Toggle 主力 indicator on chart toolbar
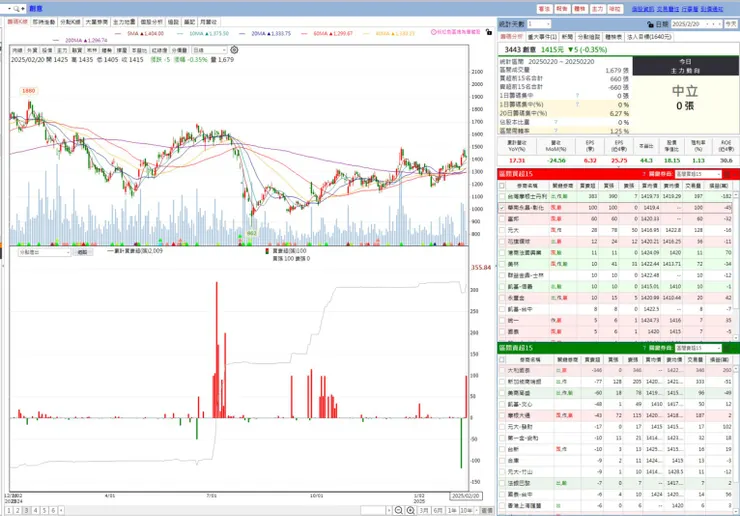 click(62, 50)
